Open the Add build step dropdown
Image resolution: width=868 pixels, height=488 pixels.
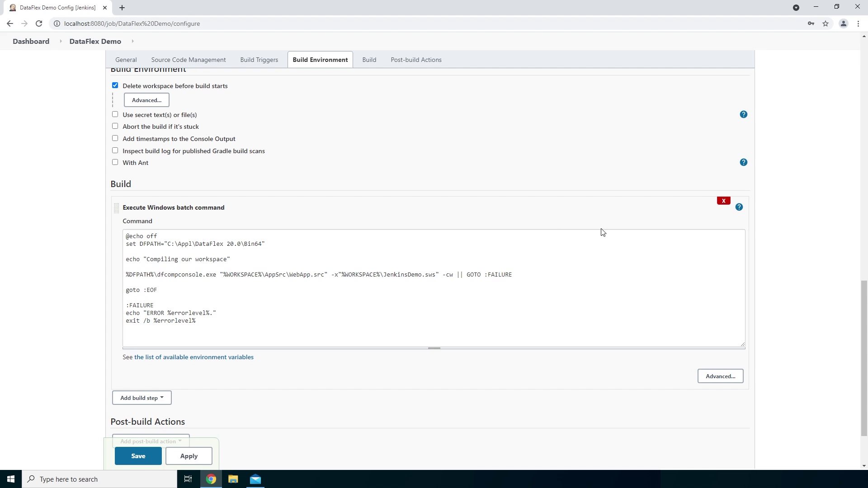[142, 398]
